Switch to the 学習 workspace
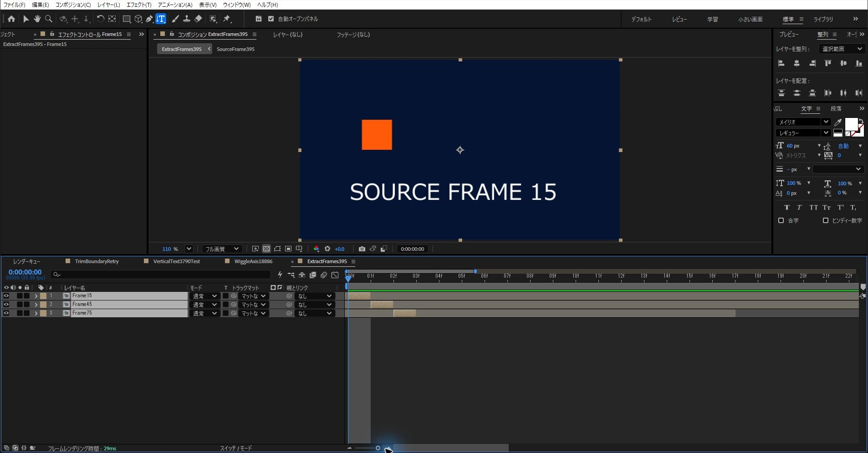868x453 pixels. [x=713, y=19]
